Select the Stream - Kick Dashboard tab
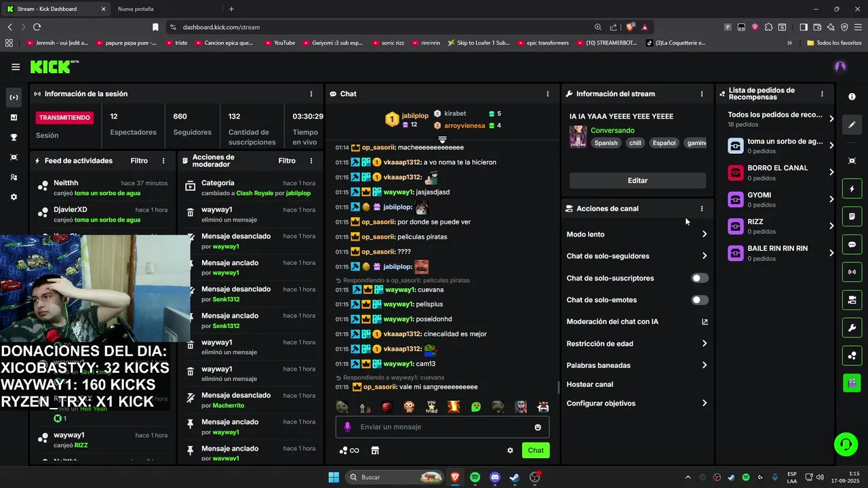 (x=55, y=9)
